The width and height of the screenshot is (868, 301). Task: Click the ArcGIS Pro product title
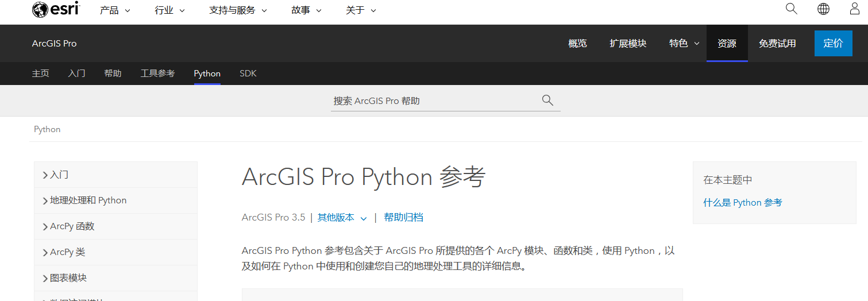(x=54, y=43)
